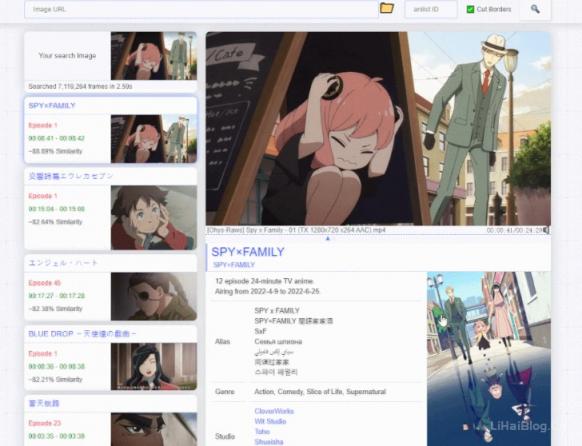Toggle the Cut Borders checkbox
The width and height of the screenshot is (582, 446).
coord(470,9)
